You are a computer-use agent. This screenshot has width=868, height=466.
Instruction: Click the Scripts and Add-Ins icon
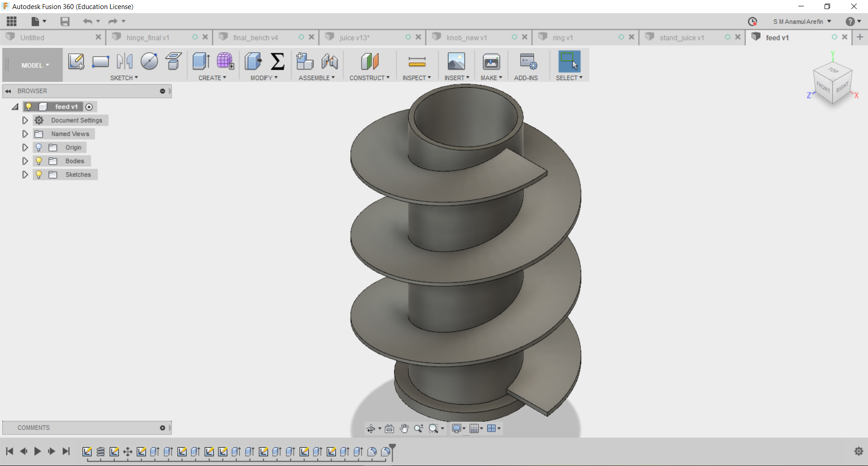point(527,61)
